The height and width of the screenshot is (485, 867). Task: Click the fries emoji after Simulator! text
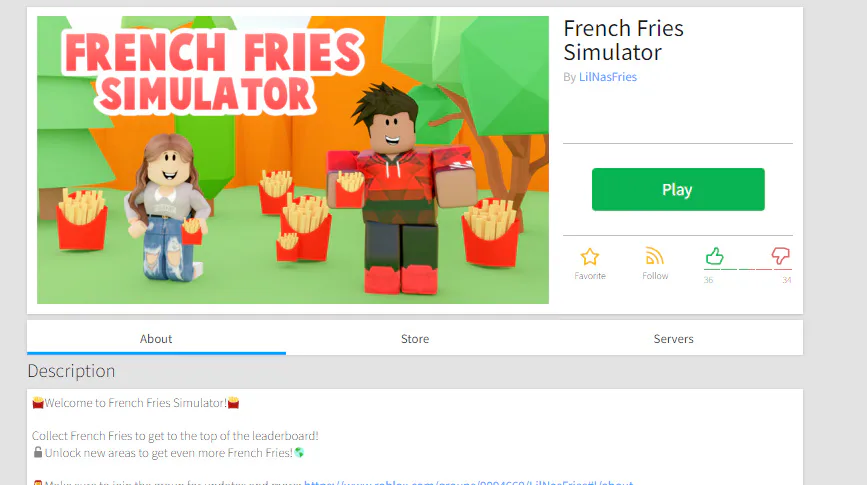point(233,403)
